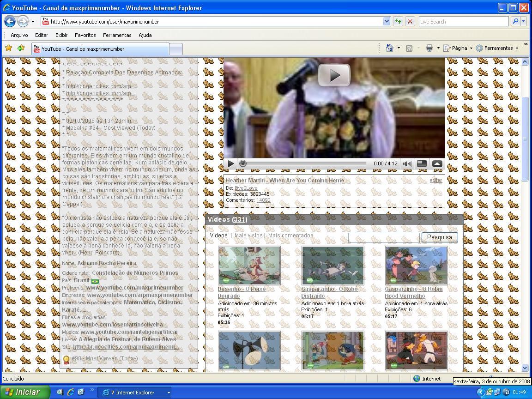
Task: Click the browser Forward arrow button
Action: [23, 21]
